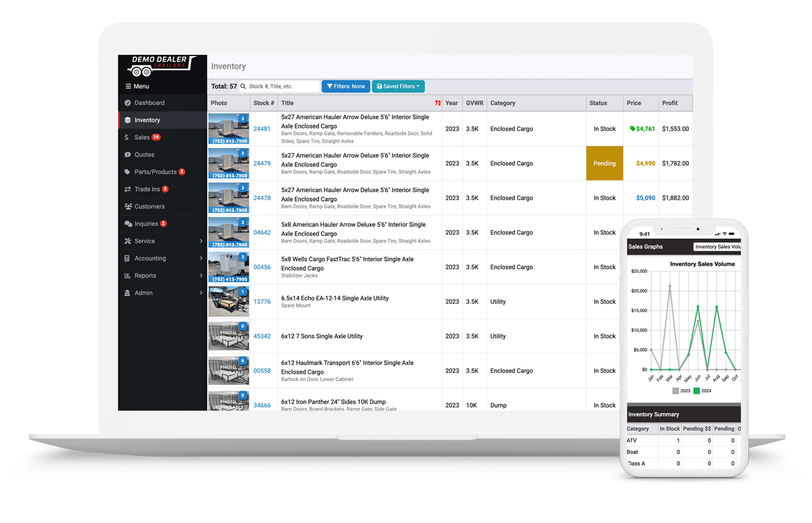Open the Inquiries menu item
812x523 pixels.
click(x=146, y=224)
